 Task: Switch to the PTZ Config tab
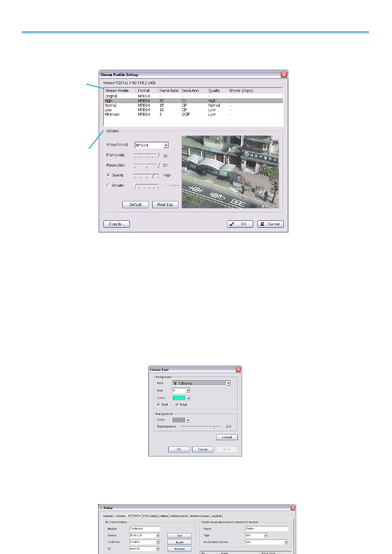point(150,516)
